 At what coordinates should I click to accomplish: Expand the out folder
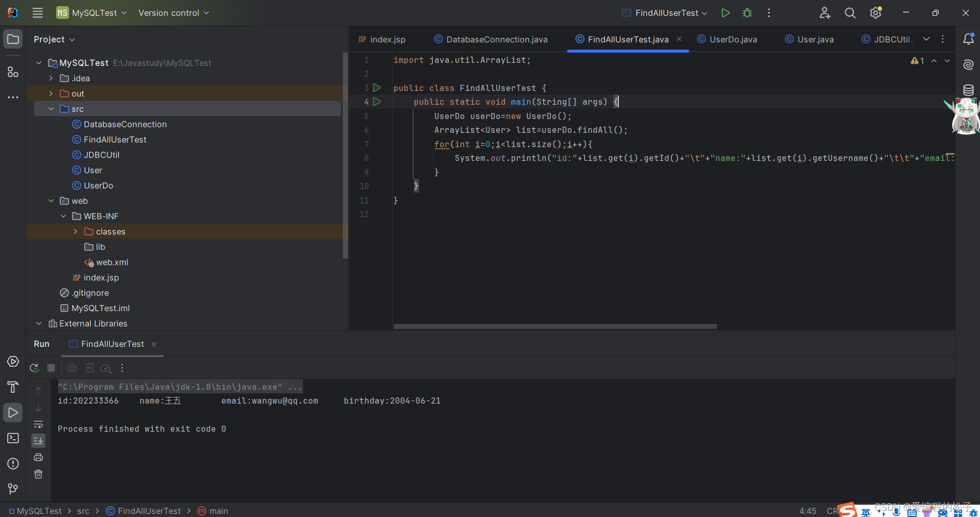point(51,93)
